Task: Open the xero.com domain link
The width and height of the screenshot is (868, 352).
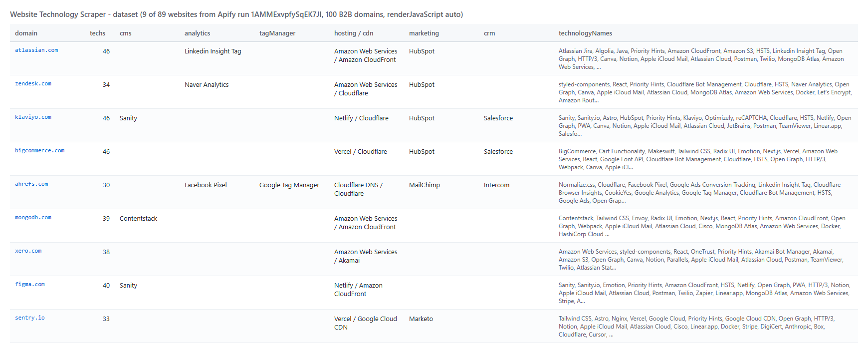Action: 28,251
